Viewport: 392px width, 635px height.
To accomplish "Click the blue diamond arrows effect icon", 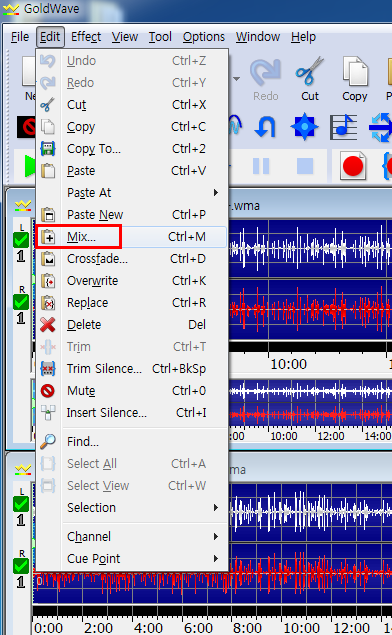I will (304, 127).
